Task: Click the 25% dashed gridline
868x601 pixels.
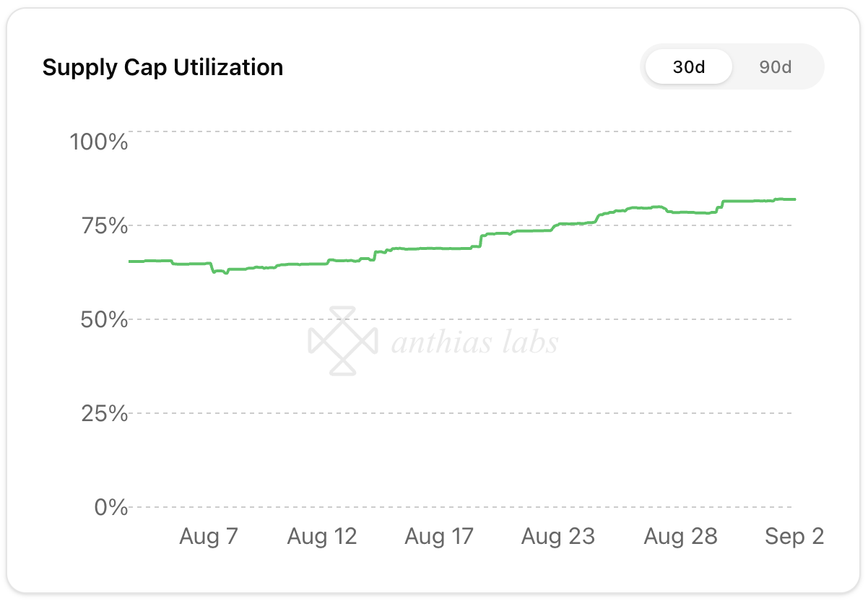Action: pos(462,413)
